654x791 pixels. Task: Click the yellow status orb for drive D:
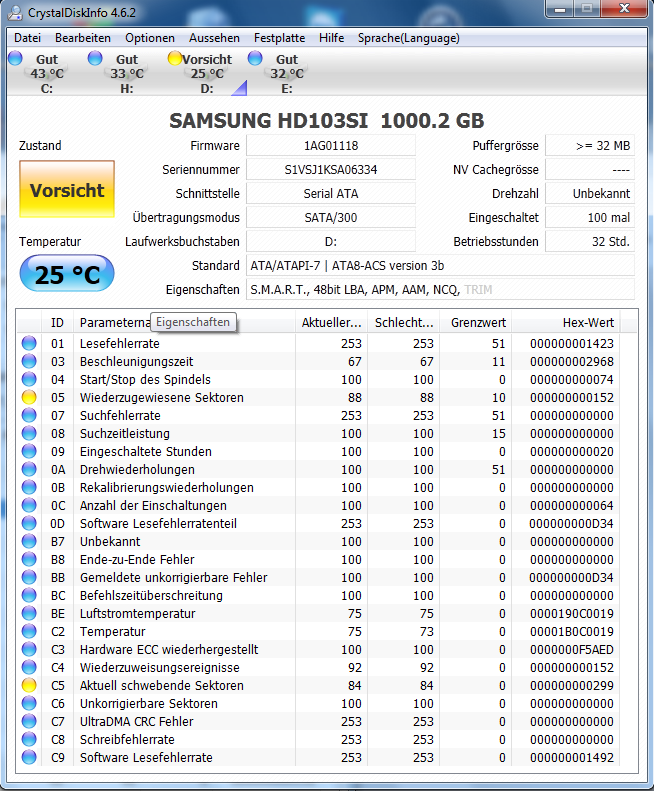tap(175, 58)
